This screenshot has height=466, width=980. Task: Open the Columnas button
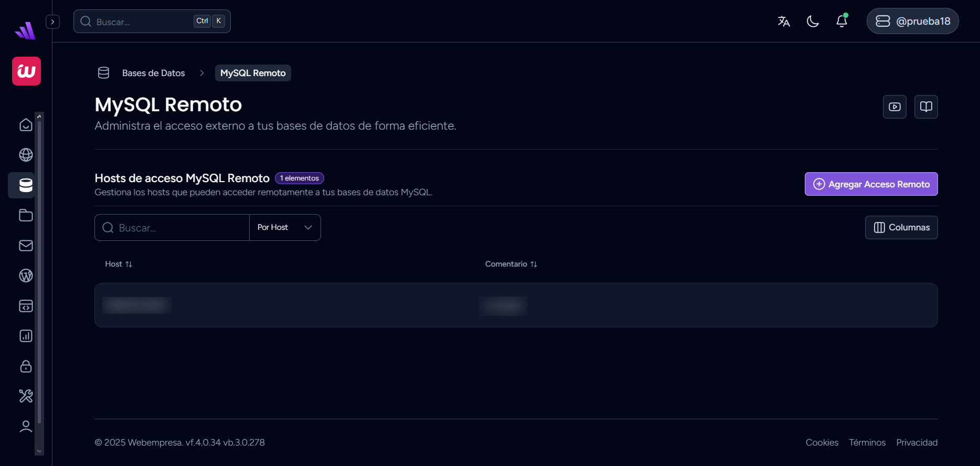(901, 227)
